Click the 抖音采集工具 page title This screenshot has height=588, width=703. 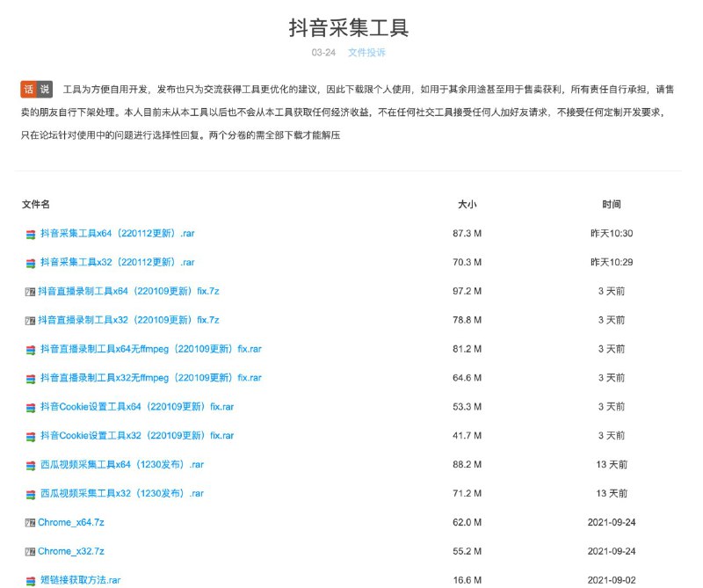coord(348,28)
